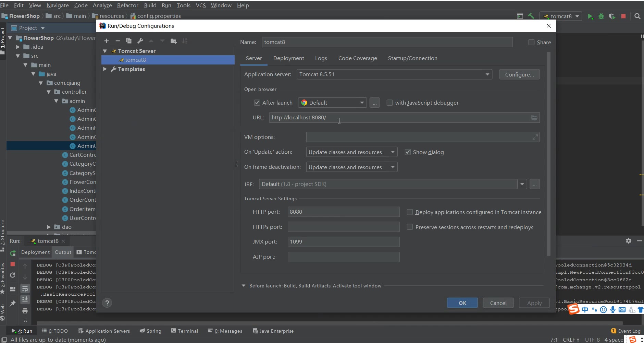644x343 pixels.
Task: Click into the HTTP port field
Action: [x=344, y=212]
